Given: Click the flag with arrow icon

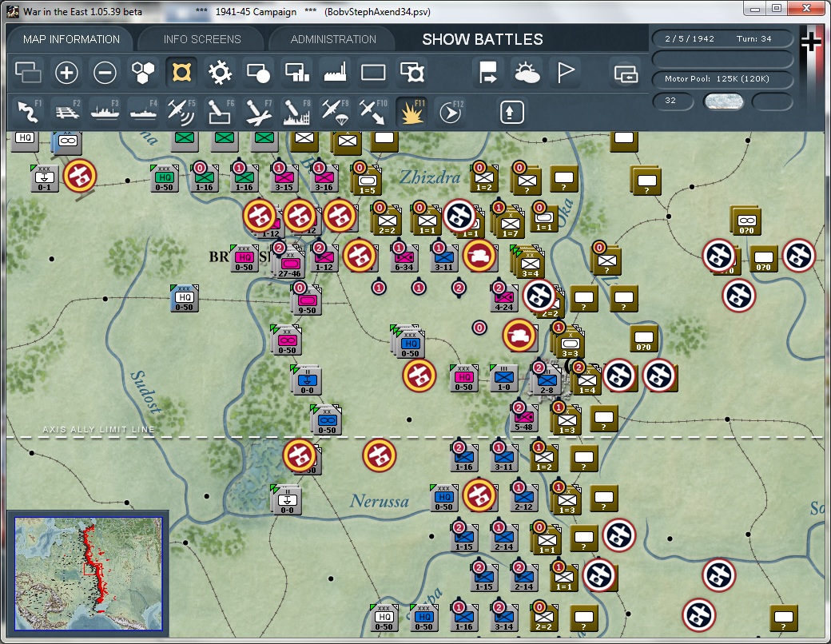Looking at the screenshot, I should pos(487,73).
